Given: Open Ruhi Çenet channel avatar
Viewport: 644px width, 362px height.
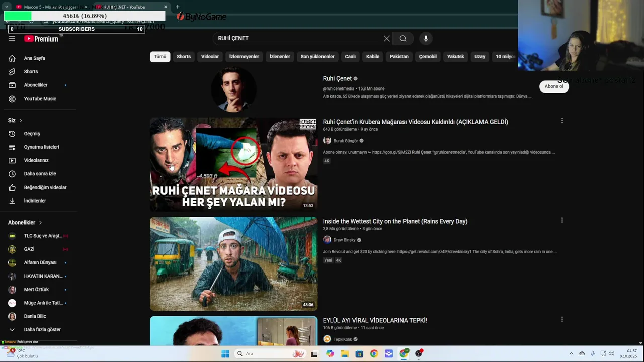Looking at the screenshot, I should pyautogui.click(x=233, y=89).
